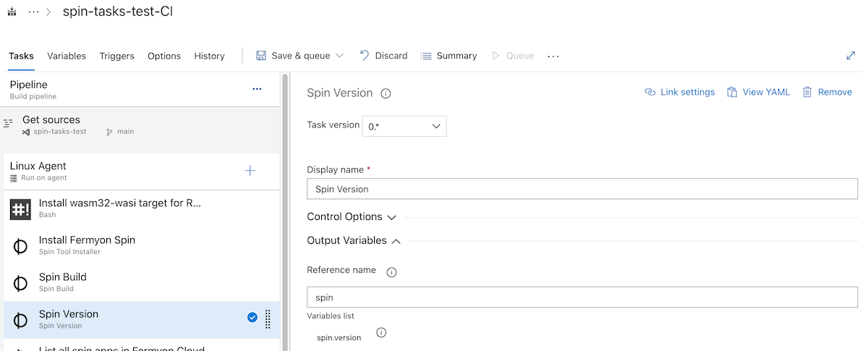The width and height of the screenshot is (868, 351).
Task: Open Save & queue dropdown arrow
Action: tap(339, 56)
